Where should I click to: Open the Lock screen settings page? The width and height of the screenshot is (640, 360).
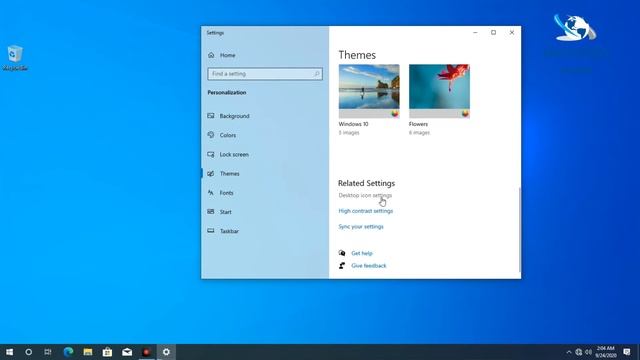(234, 154)
